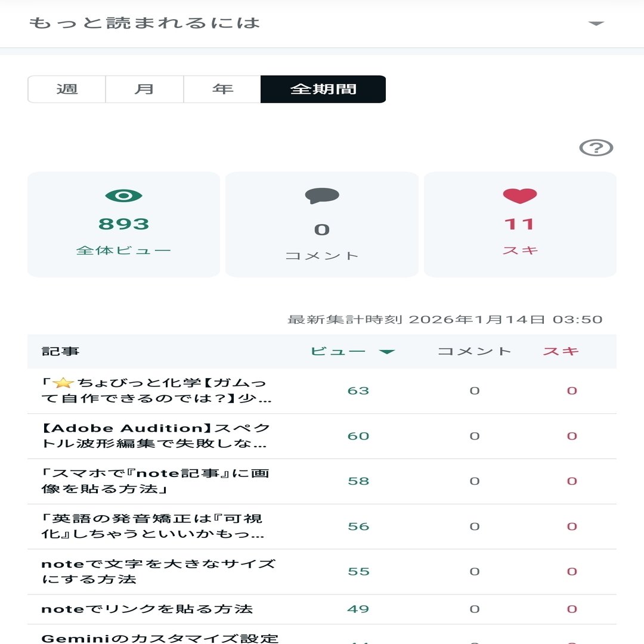This screenshot has width=644, height=644.
Task: Click the green eye views icon
Action: point(123,196)
